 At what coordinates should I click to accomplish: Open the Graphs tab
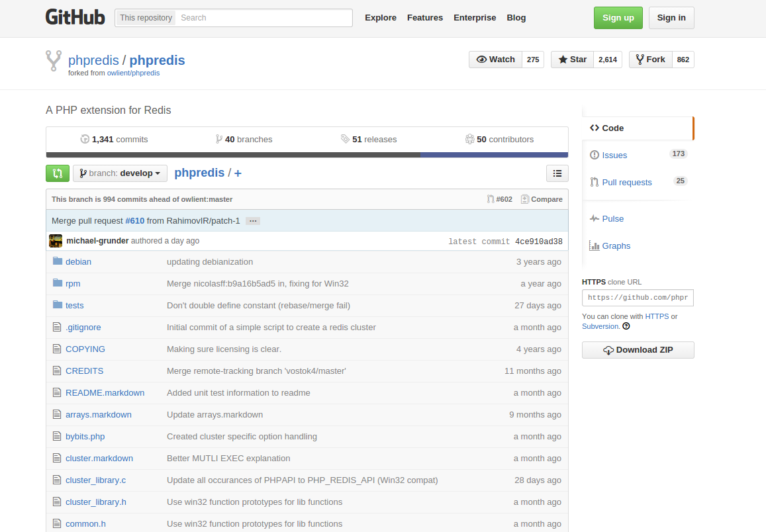pos(638,245)
